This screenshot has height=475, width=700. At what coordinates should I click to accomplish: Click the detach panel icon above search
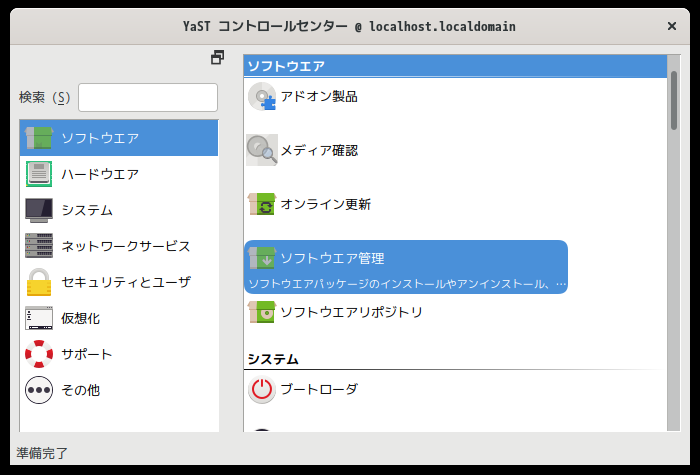(217, 57)
